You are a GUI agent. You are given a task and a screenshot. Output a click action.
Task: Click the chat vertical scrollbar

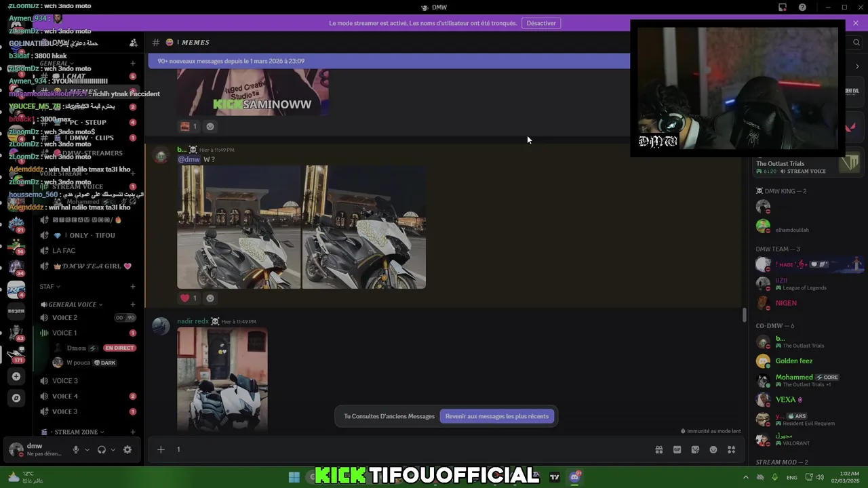(x=744, y=315)
